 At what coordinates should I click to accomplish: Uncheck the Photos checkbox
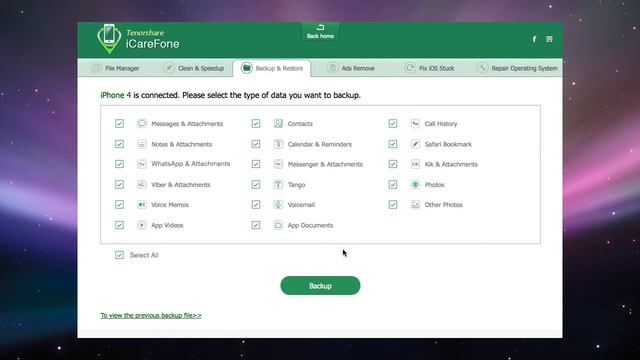pyautogui.click(x=393, y=184)
